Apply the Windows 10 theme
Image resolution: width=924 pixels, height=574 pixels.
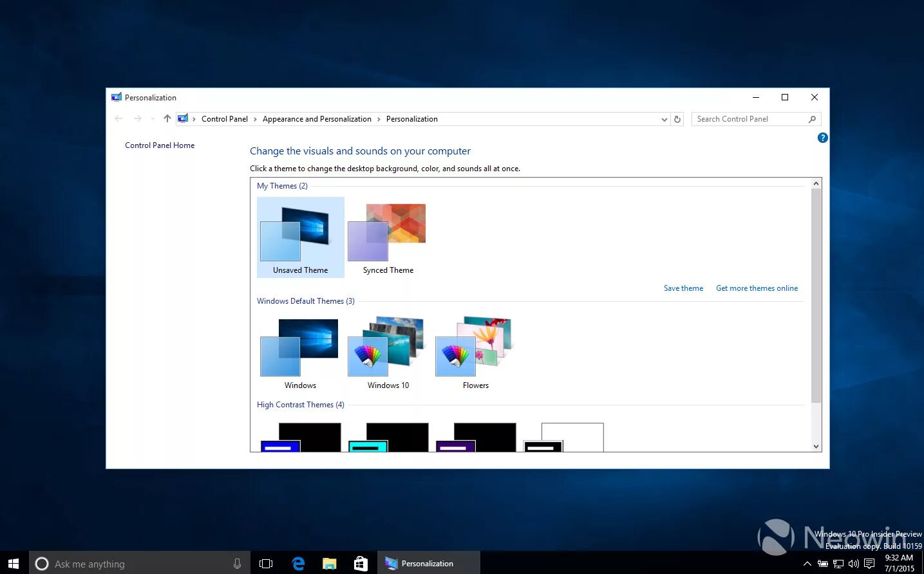pos(388,353)
